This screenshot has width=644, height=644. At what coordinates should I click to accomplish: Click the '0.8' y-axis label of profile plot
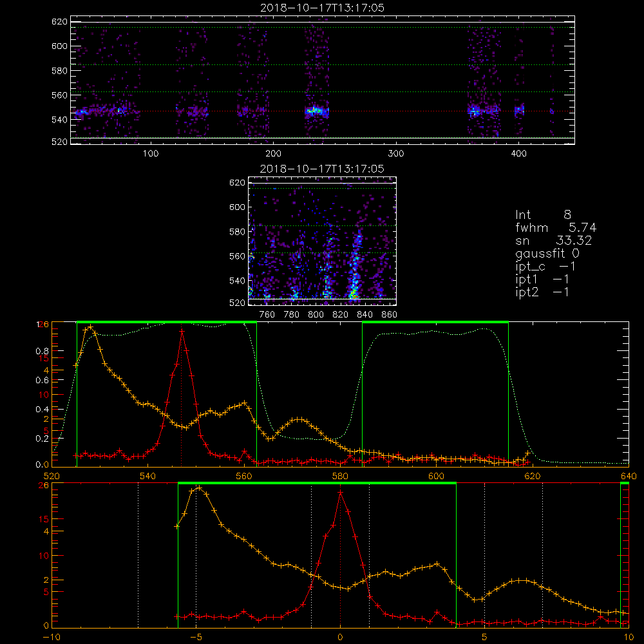(42, 351)
